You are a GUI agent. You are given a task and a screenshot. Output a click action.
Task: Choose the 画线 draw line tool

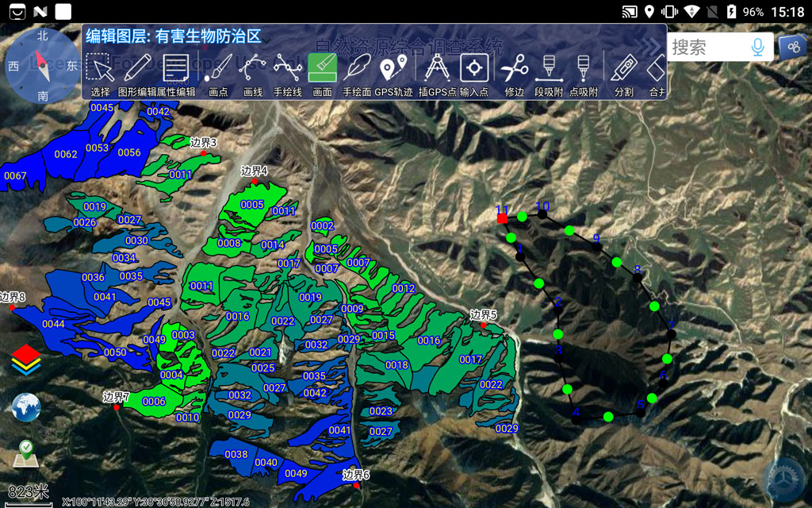coord(252,73)
